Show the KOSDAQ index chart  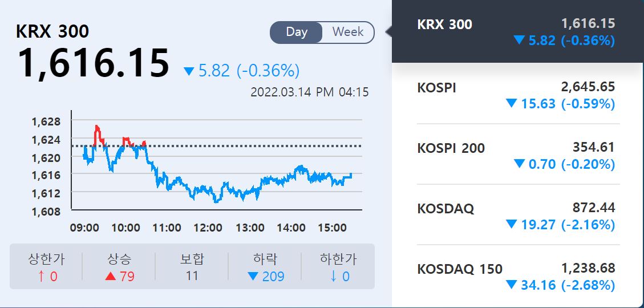(x=516, y=216)
